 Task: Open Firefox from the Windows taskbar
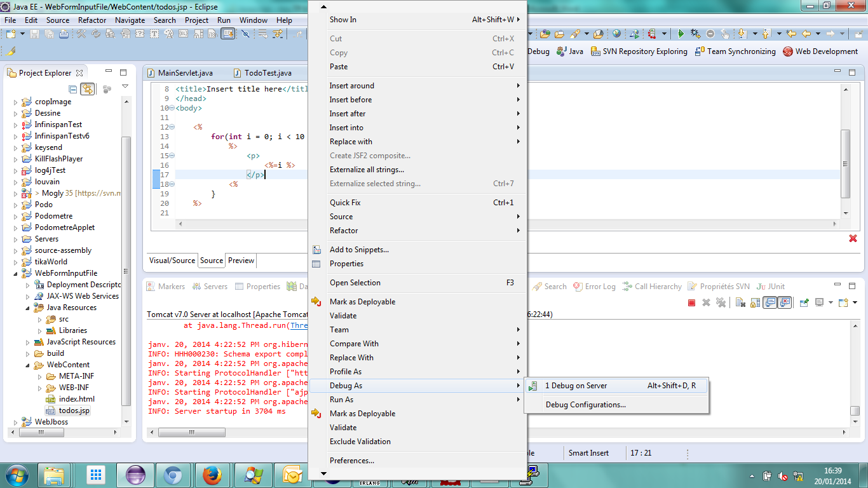pos(212,474)
